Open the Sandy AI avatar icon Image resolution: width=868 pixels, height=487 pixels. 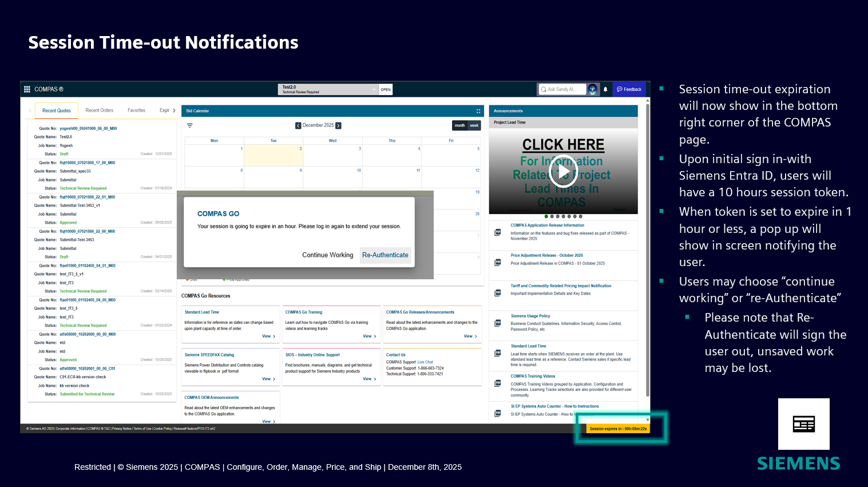coord(593,89)
